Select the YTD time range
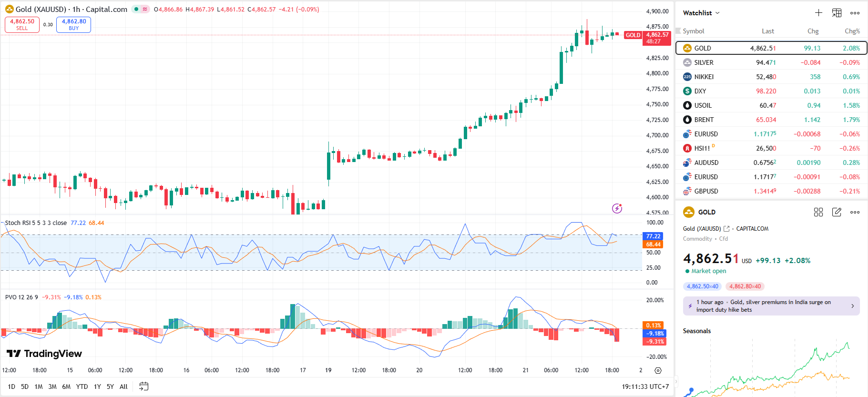The image size is (868, 397). pyautogui.click(x=82, y=387)
